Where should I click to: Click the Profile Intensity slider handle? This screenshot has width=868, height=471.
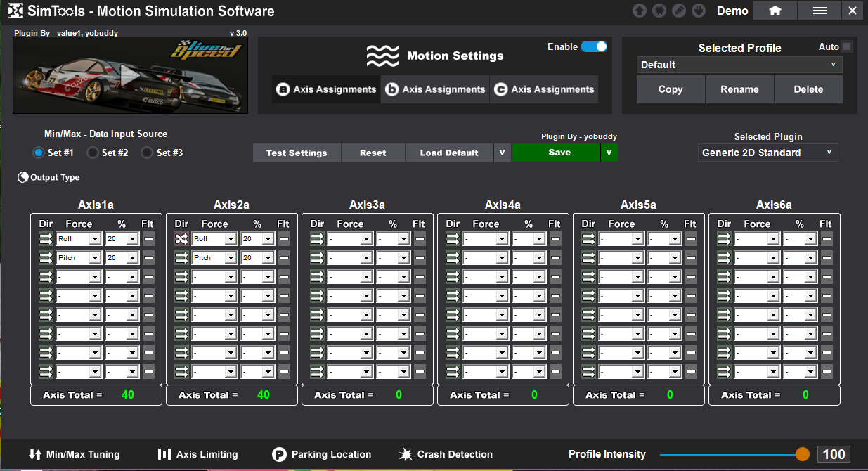click(x=803, y=454)
